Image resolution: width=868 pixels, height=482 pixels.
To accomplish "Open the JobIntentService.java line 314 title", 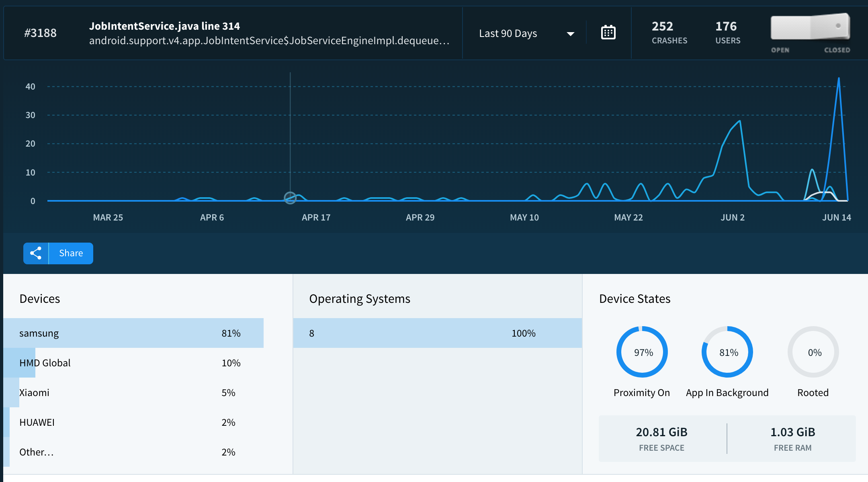I will [164, 26].
